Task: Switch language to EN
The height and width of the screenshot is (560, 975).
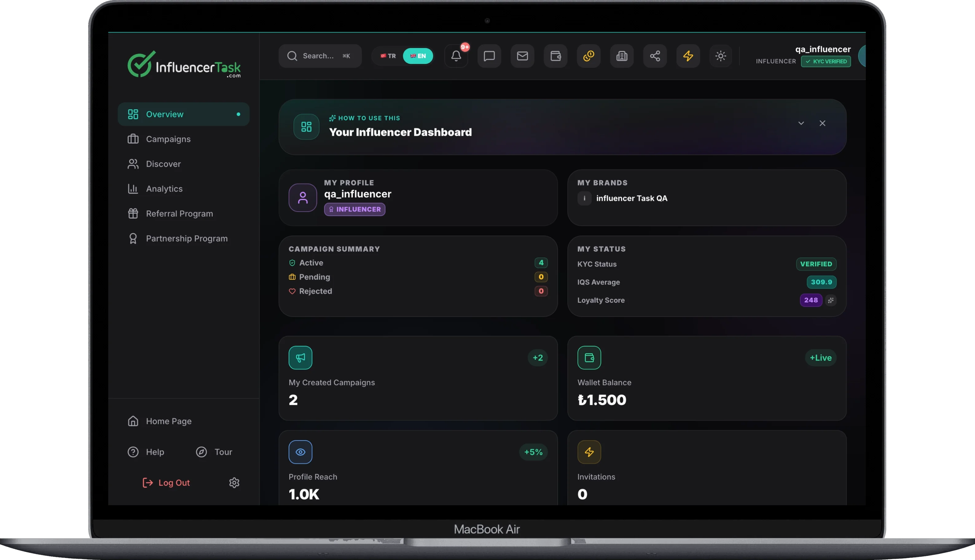Action: pos(418,56)
